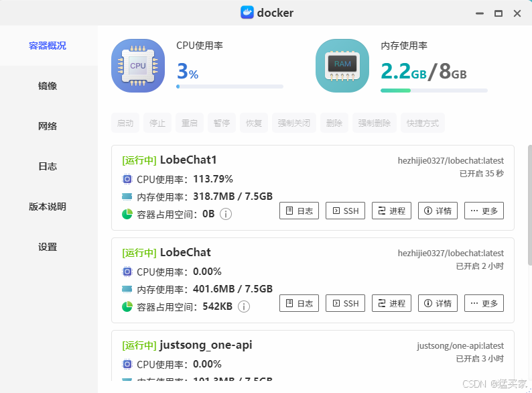The width and height of the screenshot is (532, 393).
Task: Select the LobeChat1 container name
Action: click(188, 160)
